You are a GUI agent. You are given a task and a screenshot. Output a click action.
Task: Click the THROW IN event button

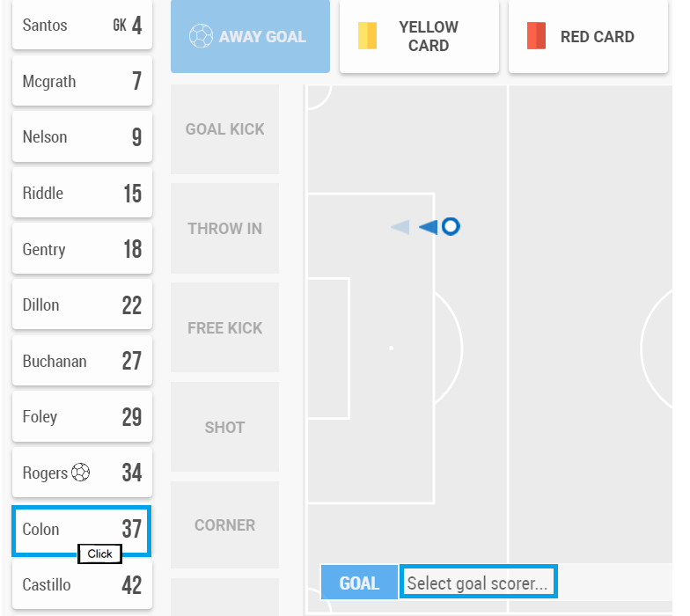coord(225,229)
